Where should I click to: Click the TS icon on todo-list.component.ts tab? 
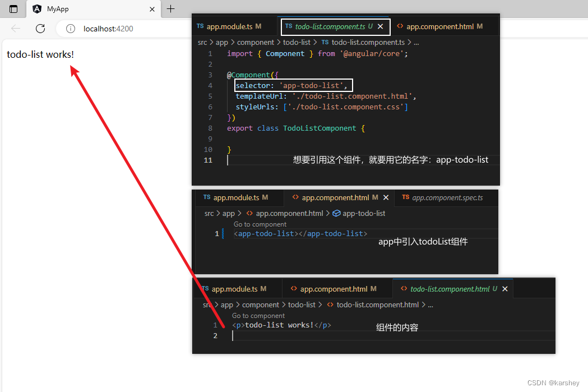click(288, 26)
